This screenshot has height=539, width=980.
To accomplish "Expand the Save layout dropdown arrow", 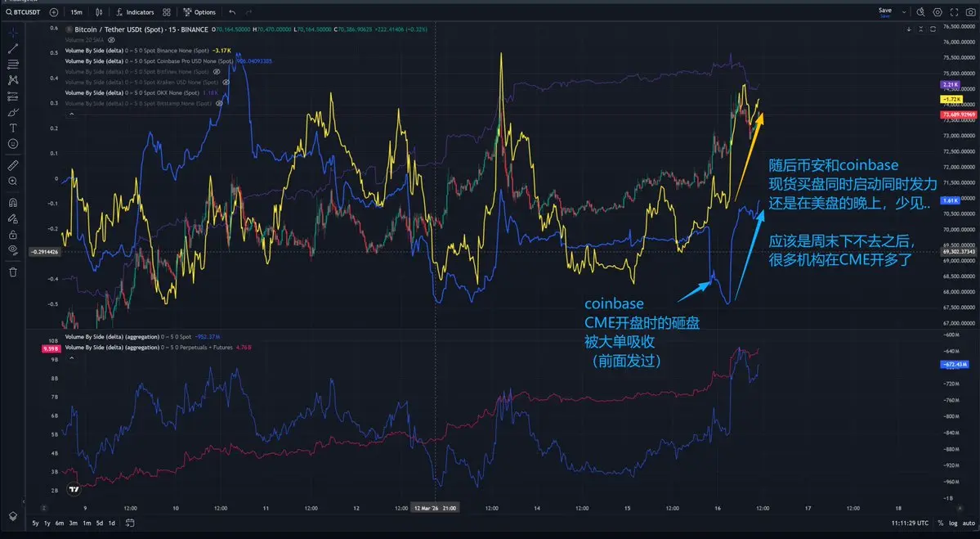I will [904, 12].
